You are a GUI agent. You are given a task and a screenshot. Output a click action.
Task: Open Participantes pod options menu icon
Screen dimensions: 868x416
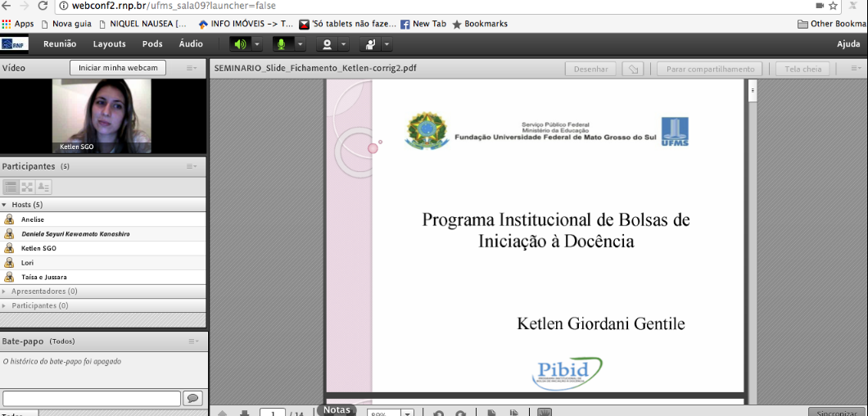pyautogui.click(x=191, y=166)
